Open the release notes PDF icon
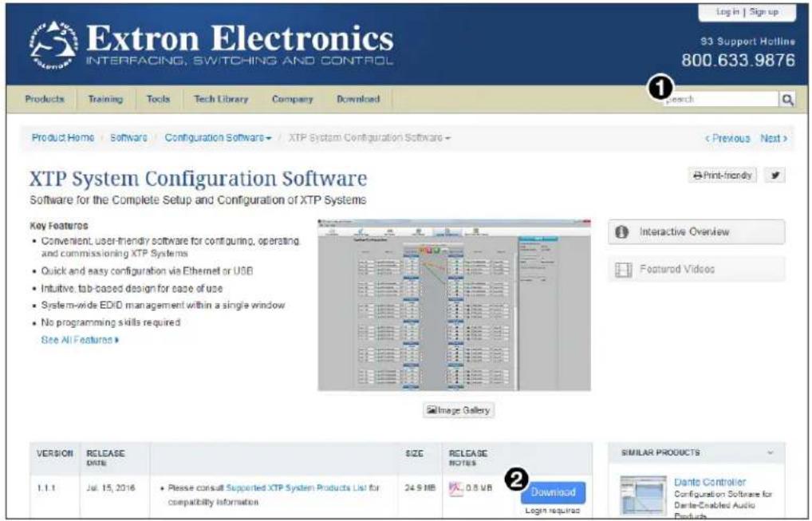 [455, 488]
